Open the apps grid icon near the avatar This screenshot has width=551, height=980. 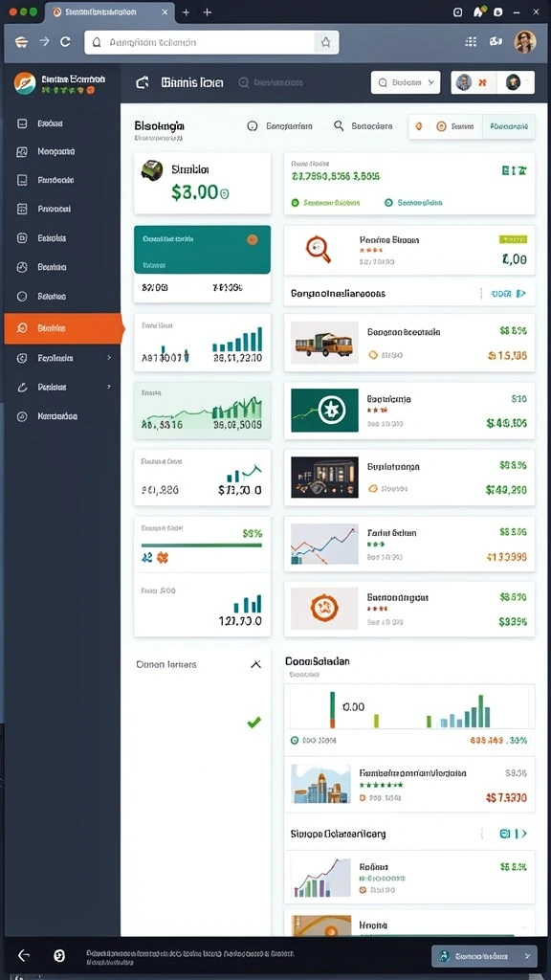click(471, 42)
